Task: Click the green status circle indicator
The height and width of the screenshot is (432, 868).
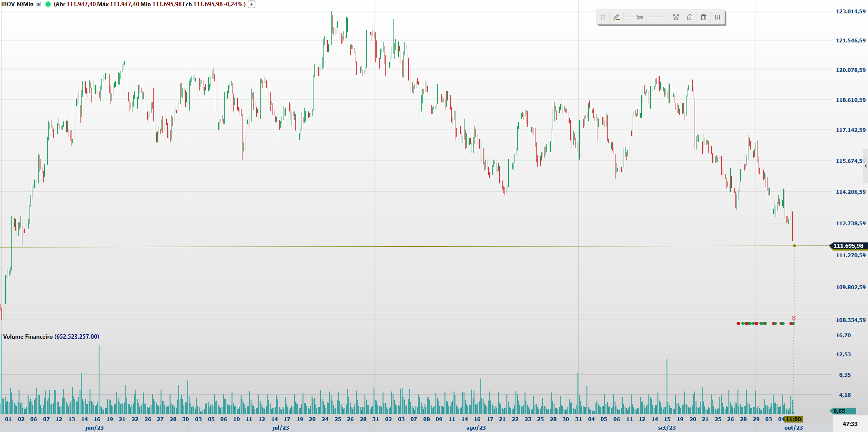Action: pyautogui.click(x=48, y=4)
